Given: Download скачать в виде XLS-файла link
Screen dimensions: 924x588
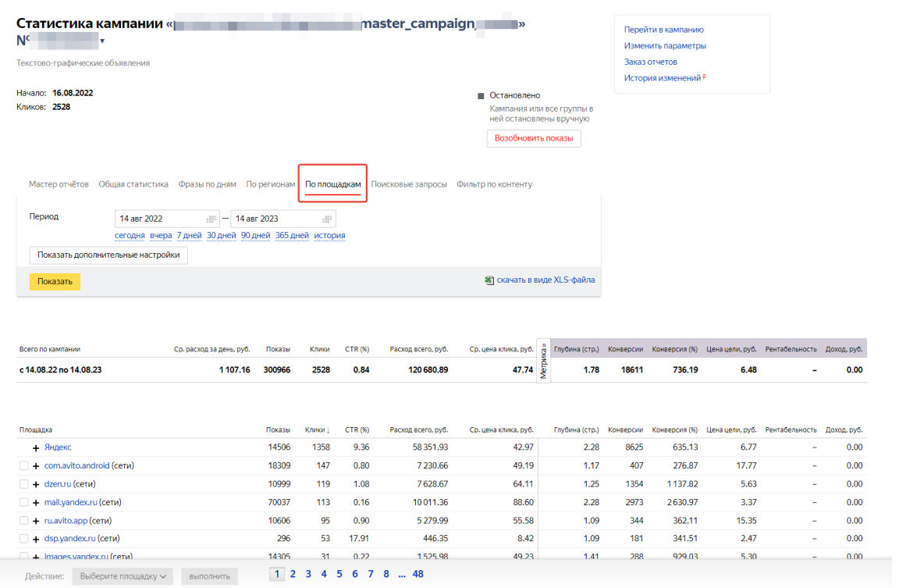Looking at the screenshot, I should click(546, 280).
